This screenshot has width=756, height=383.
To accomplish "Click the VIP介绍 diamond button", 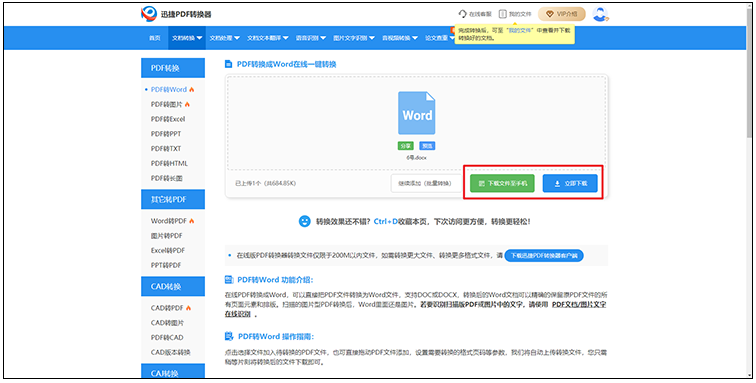I will [562, 14].
